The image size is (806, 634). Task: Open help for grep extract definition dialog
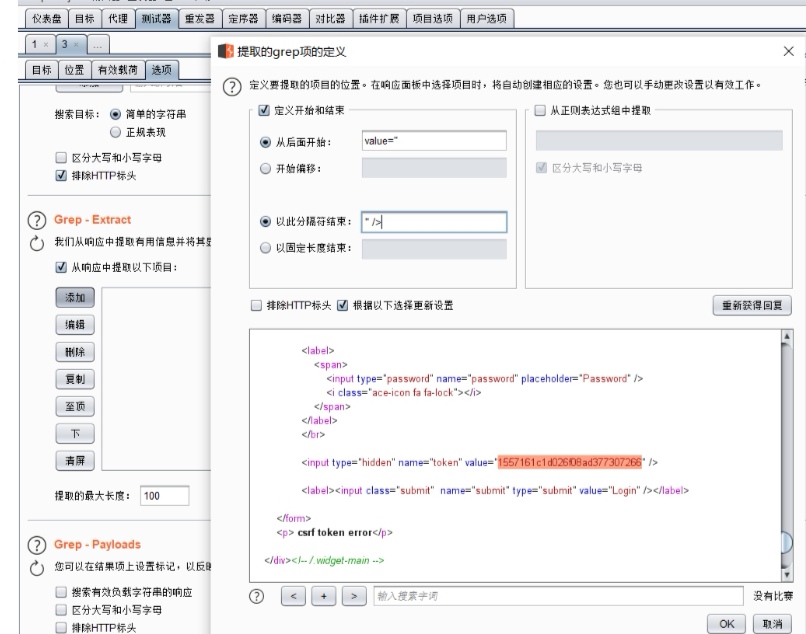[x=232, y=87]
